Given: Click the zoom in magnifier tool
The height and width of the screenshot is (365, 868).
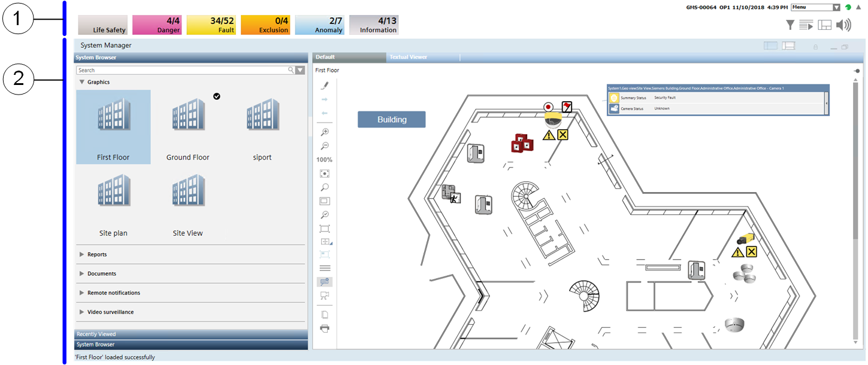Looking at the screenshot, I should point(325,132).
